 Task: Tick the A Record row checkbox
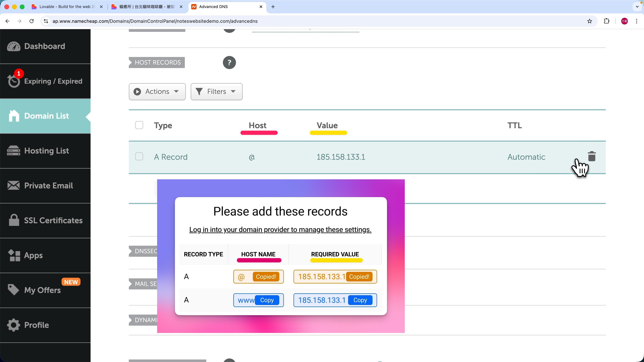coord(139,157)
